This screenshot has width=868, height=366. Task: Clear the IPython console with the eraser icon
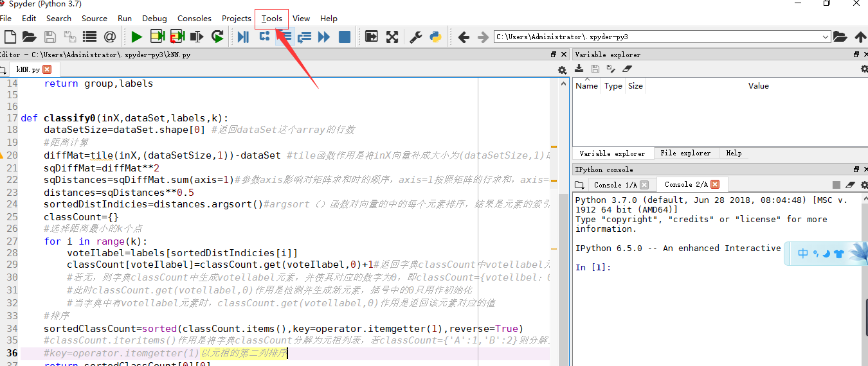(x=850, y=185)
